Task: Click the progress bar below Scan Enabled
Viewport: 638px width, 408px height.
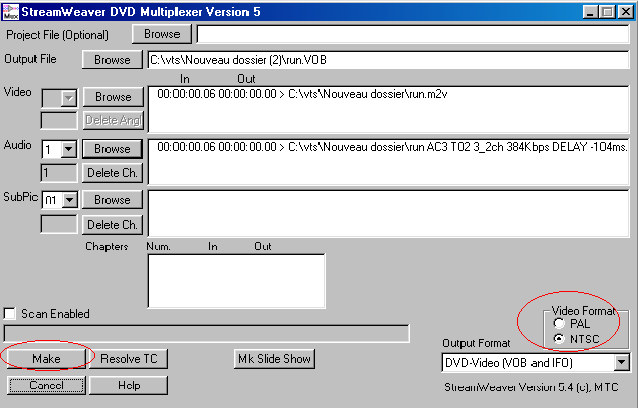Action: tap(206, 334)
